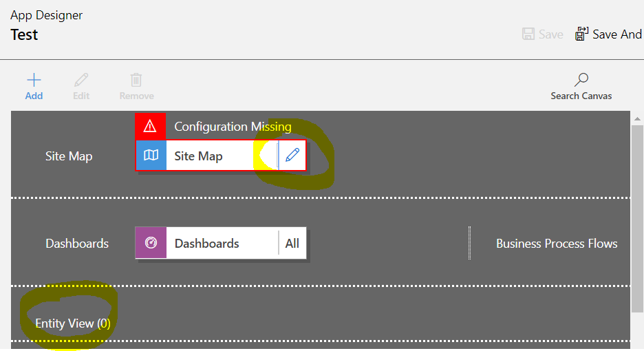Select the purple Dashboards gauge icon

(x=151, y=243)
